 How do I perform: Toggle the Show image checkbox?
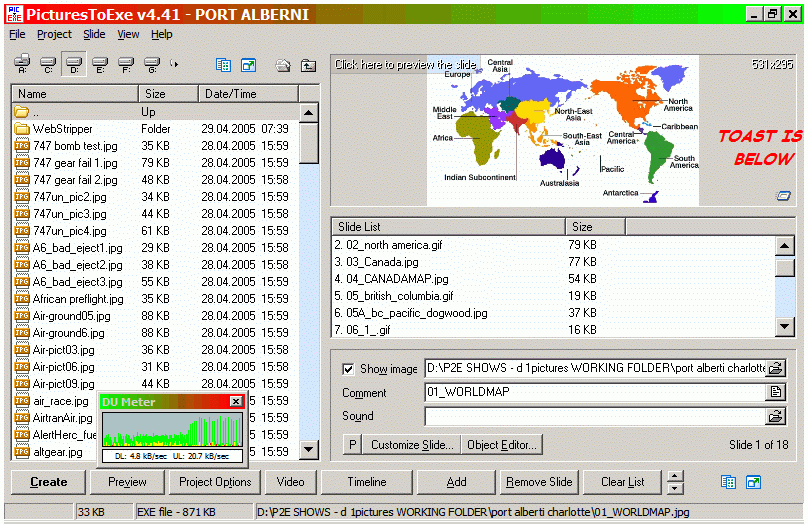(347, 369)
